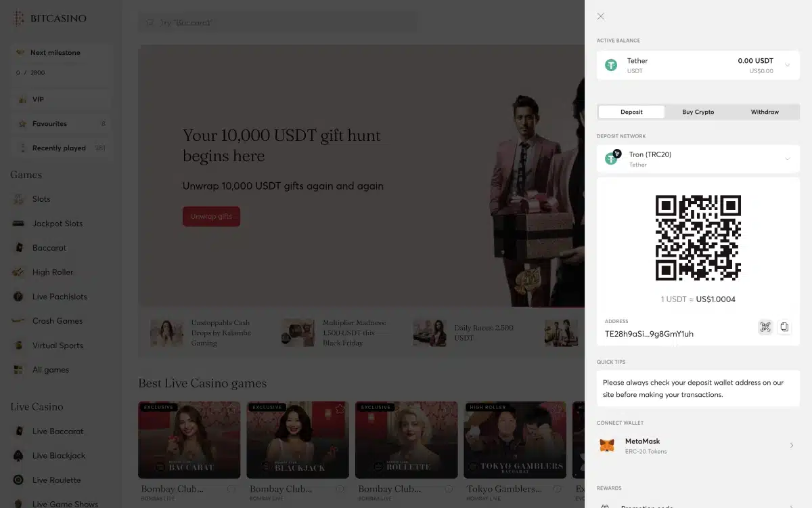This screenshot has height=508, width=812.
Task: Click the Jackpot Slots sidebar icon
Action: point(19,224)
